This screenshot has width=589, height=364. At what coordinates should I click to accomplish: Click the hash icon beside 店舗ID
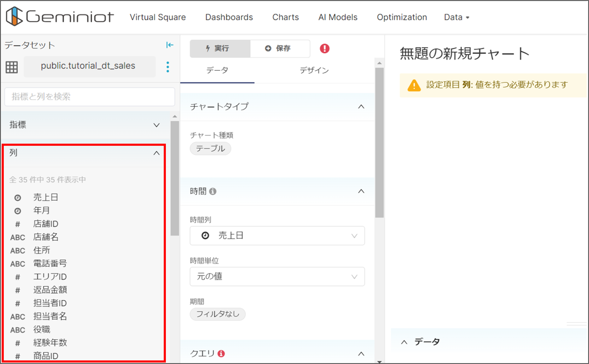[x=17, y=224]
